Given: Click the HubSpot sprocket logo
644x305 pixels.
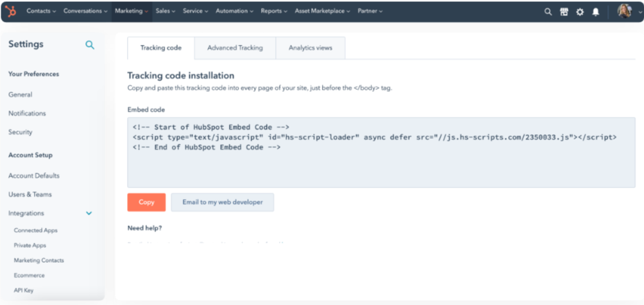Looking at the screenshot, I should [x=11, y=12].
